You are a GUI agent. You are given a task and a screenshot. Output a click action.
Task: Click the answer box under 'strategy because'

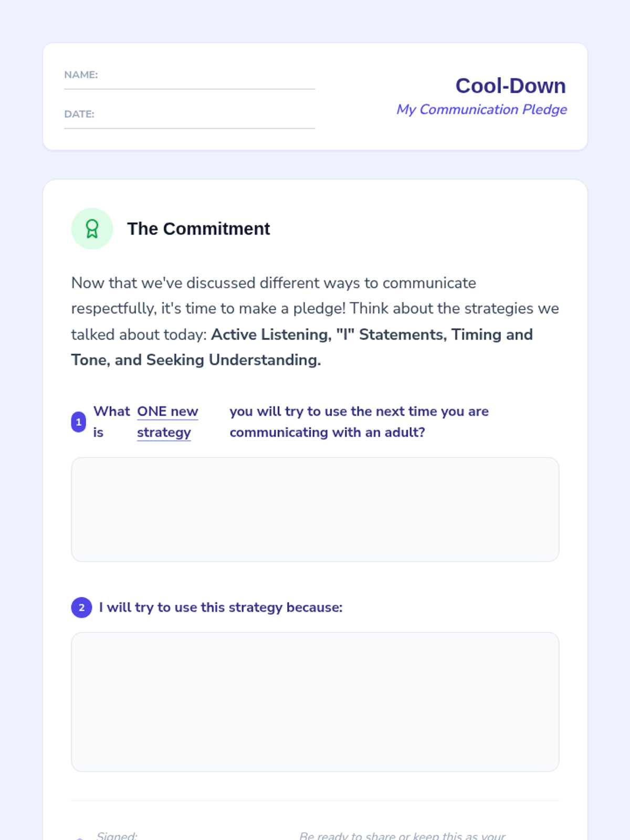(315, 702)
